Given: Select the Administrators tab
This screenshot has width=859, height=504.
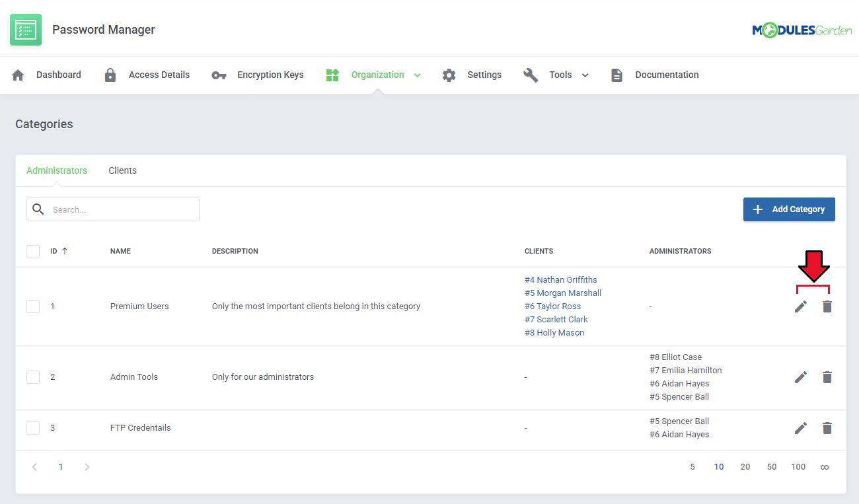Looking at the screenshot, I should (57, 170).
